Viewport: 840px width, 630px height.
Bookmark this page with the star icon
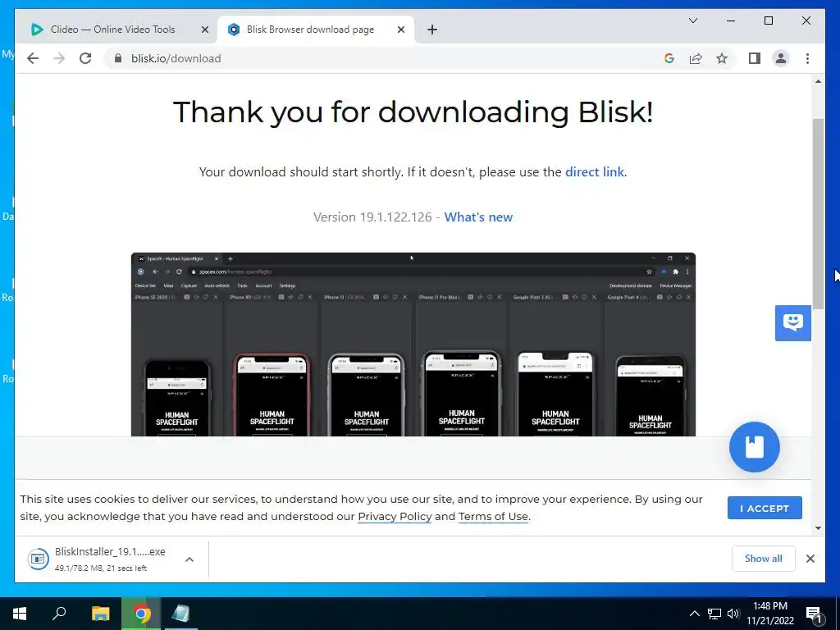(722, 58)
